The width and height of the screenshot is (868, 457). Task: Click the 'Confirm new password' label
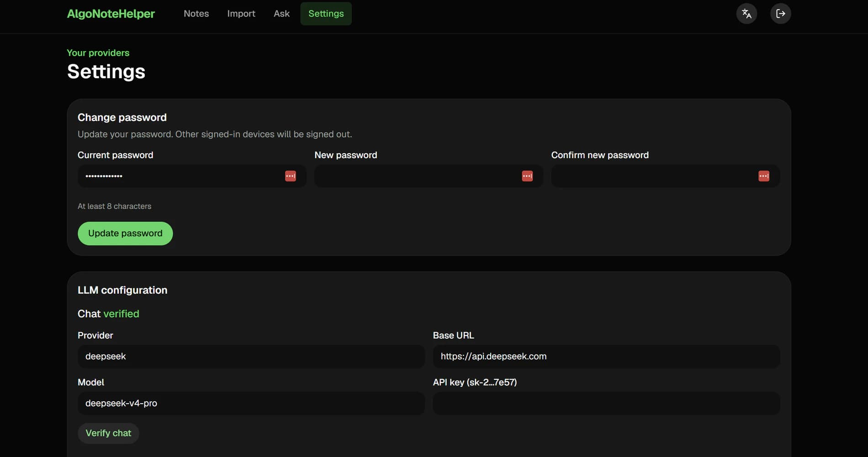tap(600, 155)
